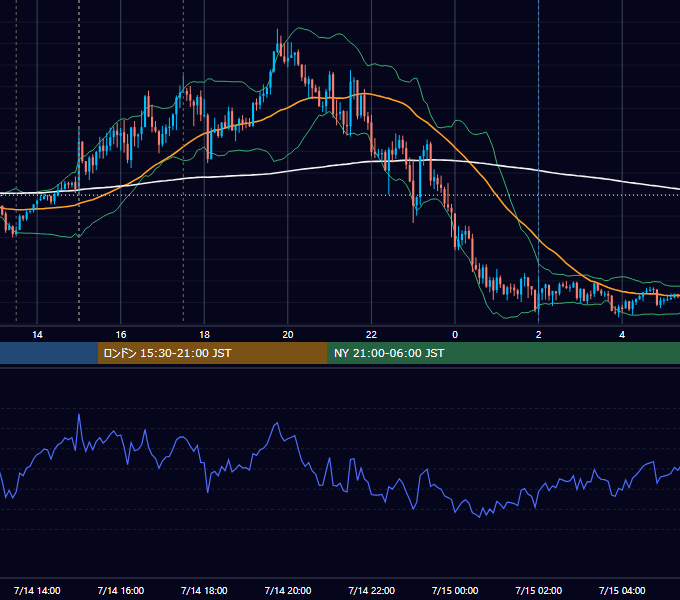Click the hour label 18 on the price chart axis
The width and height of the screenshot is (680, 600).
point(204,334)
